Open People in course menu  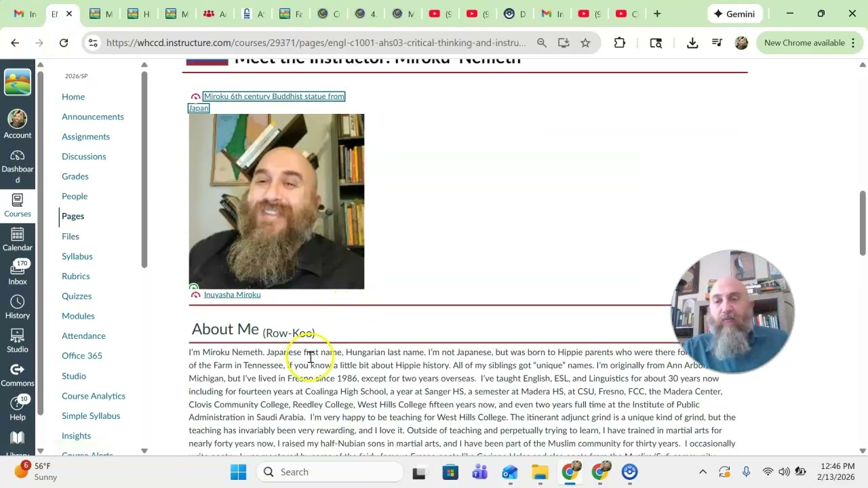pyautogui.click(x=75, y=196)
